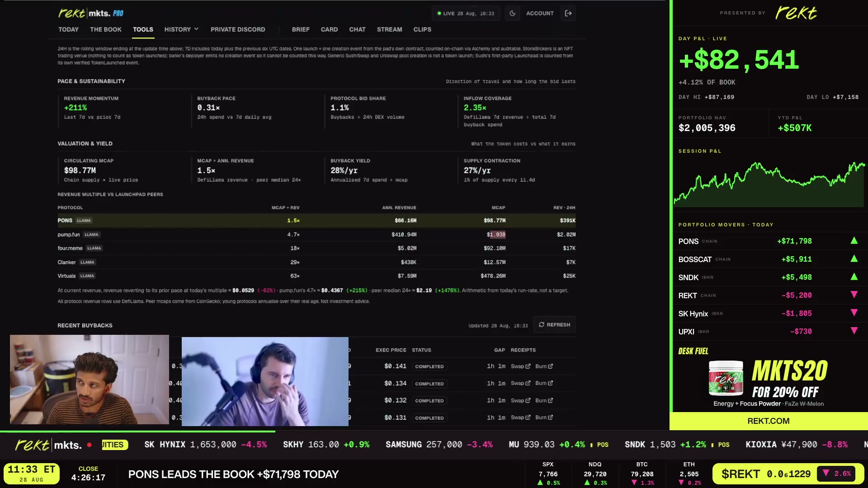Go to the BRIEF section
Image resolution: width=868 pixels, height=488 pixels.
tap(301, 29)
